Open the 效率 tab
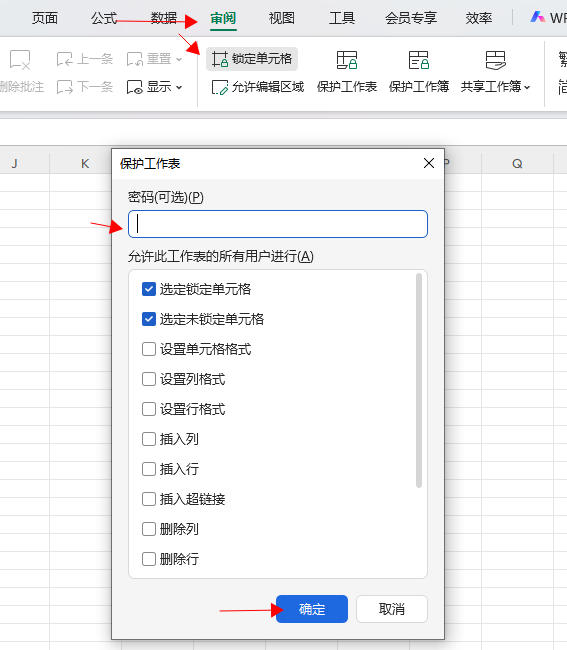567x650 pixels. (478, 18)
